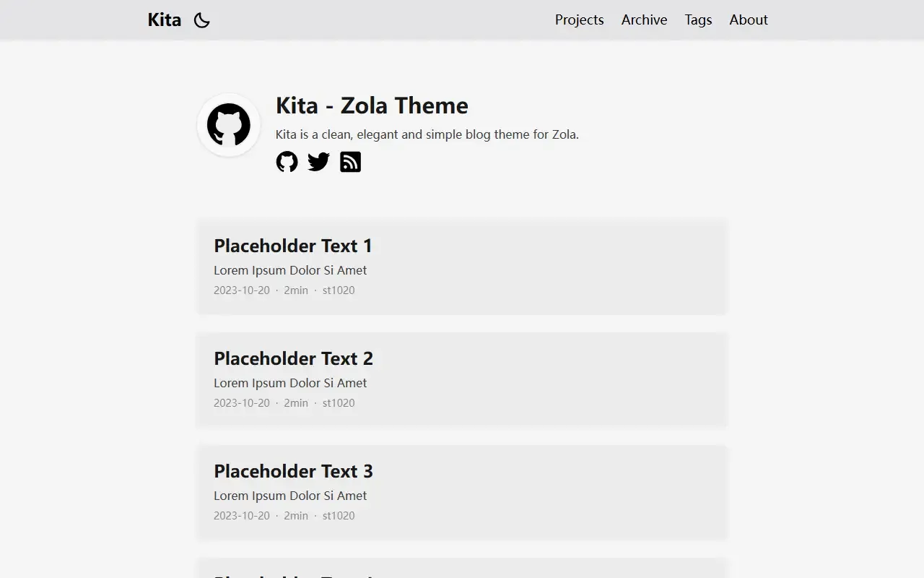The image size is (924, 578).
Task: Click author st1020 on Placeholder Text 1
Action: (x=339, y=290)
